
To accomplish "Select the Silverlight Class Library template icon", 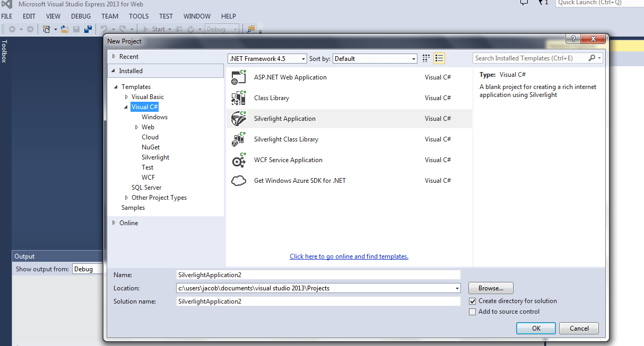I will [x=239, y=139].
